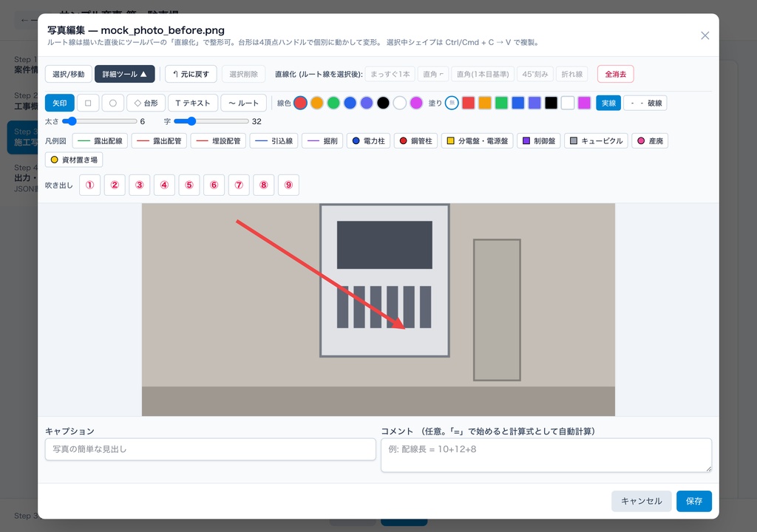
Task: Pick magenta line color swatch
Action: coord(416,103)
